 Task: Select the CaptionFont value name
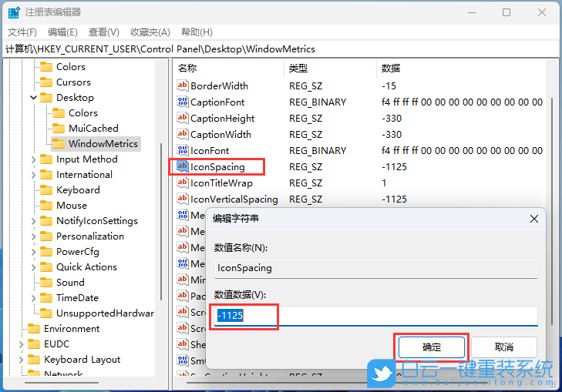[x=217, y=102]
